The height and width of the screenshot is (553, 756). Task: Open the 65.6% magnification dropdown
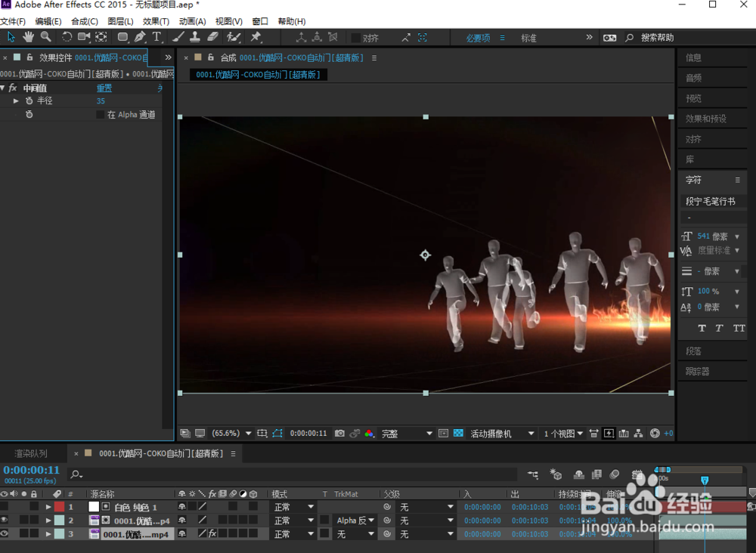point(231,433)
